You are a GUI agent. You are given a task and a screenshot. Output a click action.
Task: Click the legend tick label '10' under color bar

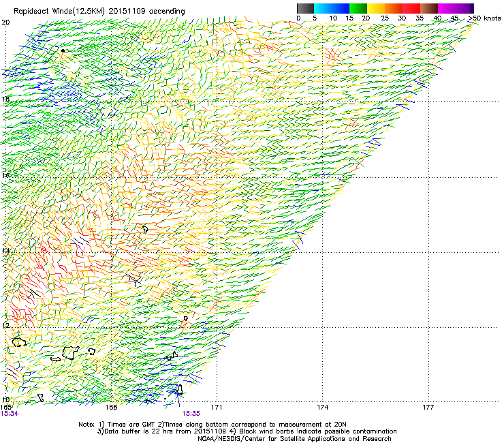click(333, 18)
